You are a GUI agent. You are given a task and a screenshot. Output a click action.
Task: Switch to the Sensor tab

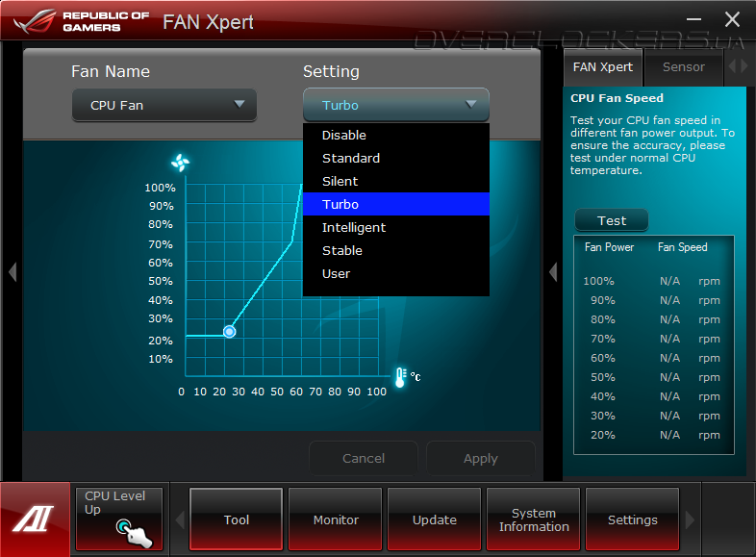(684, 67)
